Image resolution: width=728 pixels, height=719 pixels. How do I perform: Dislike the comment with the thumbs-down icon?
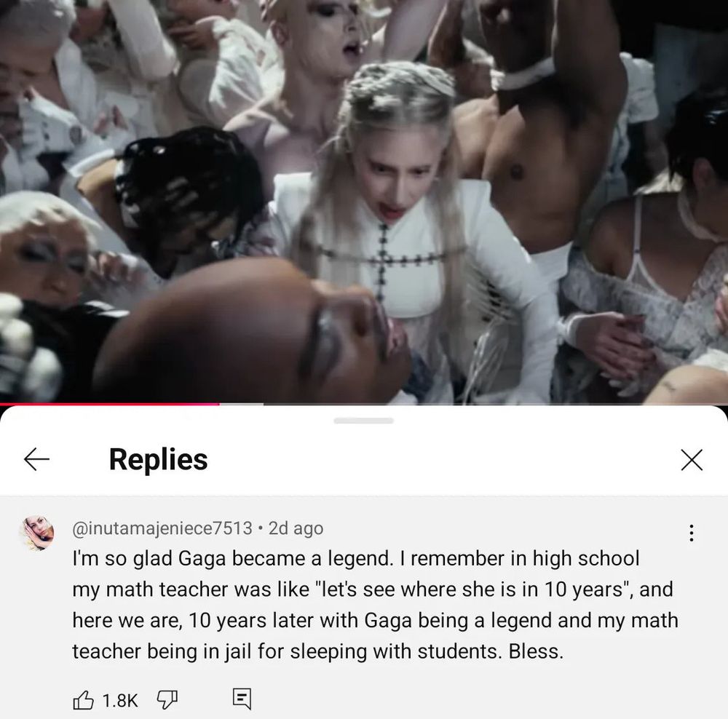click(x=167, y=699)
